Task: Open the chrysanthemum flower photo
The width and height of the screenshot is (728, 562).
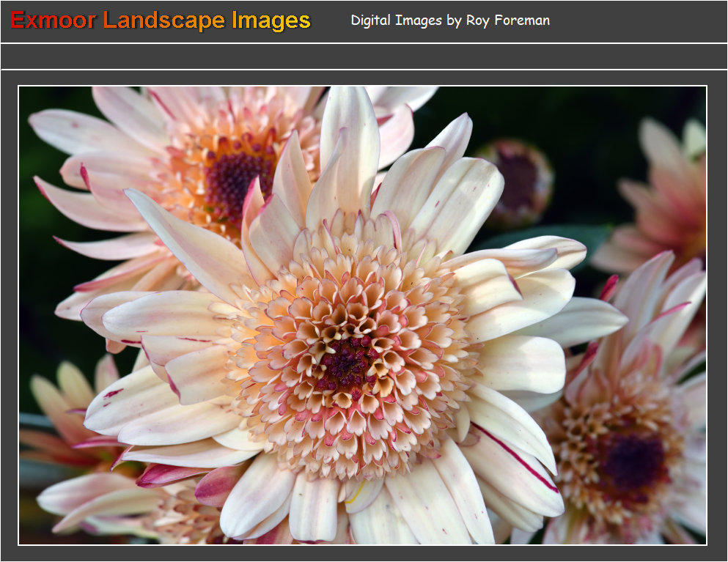Action: (363, 315)
